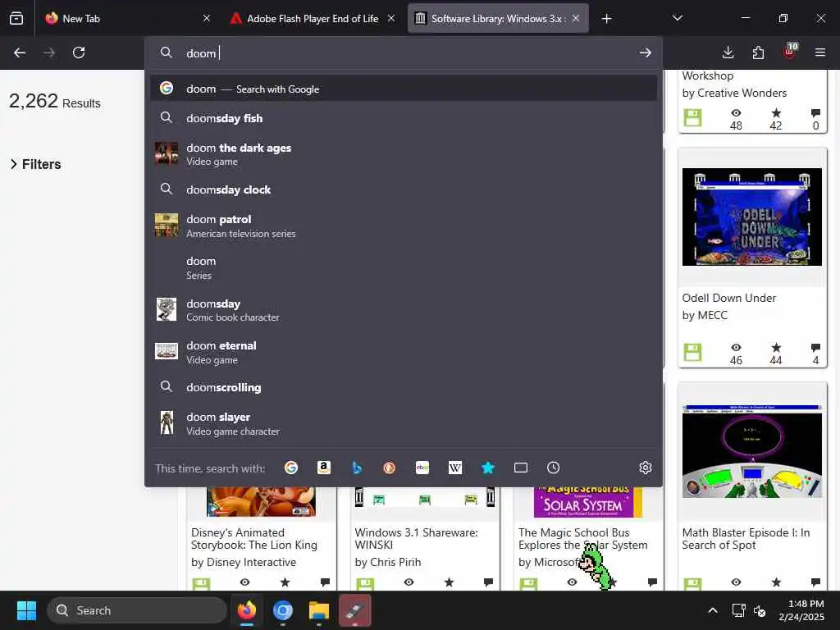Reload the page with the refresh icon
Image resolution: width=840 pixels, height=630 pixels.
79,52
